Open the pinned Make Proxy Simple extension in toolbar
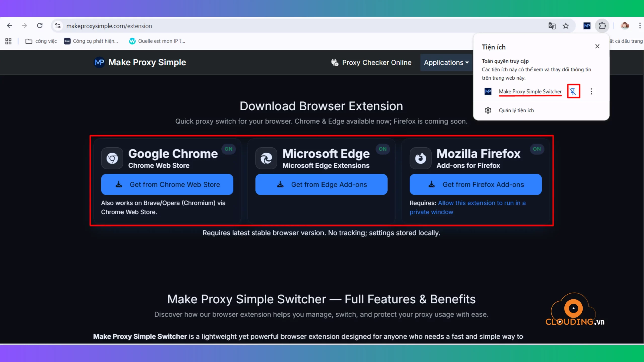Viewport: 644px width, 362px height. (587, 26)
